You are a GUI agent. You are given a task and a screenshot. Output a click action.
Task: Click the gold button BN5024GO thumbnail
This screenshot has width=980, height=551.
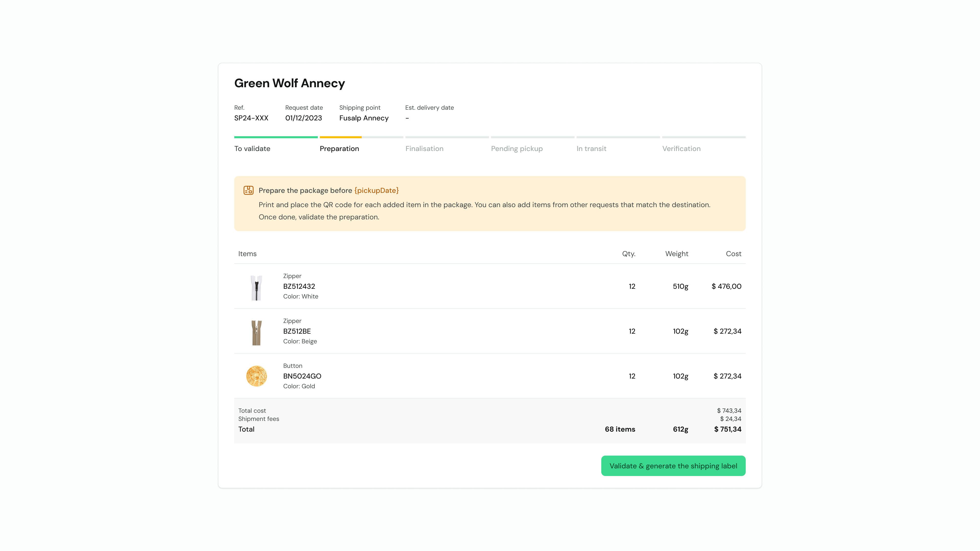pyautogui.click(x=256, y=376)
